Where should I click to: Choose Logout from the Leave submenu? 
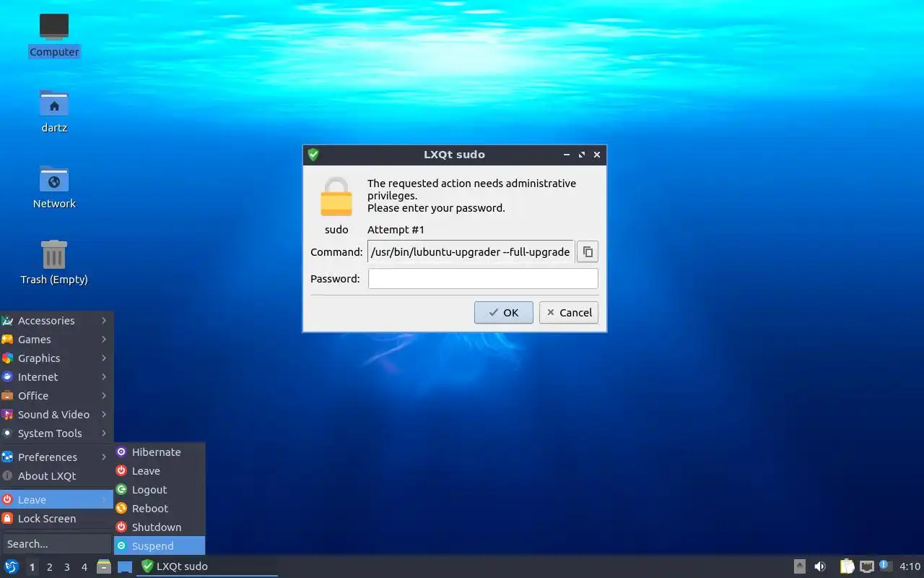pos(160,490)
